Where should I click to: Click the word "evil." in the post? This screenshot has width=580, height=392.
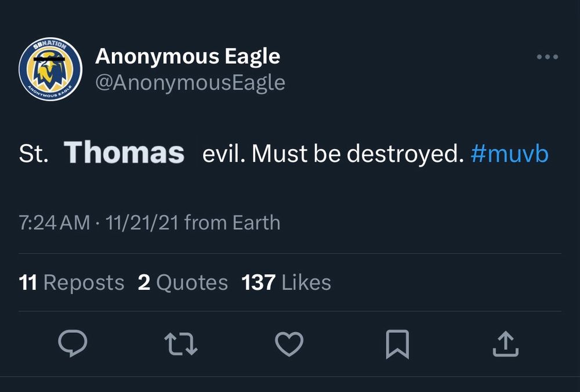click(223, 154)
